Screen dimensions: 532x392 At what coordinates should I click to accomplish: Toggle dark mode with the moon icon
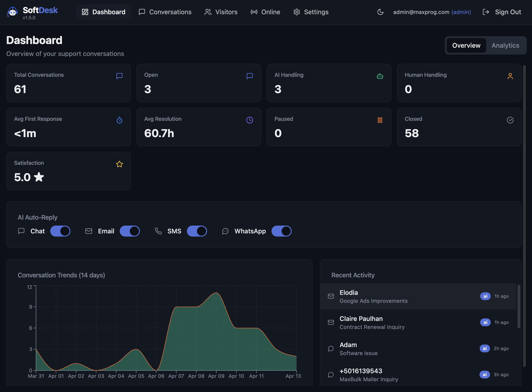coord(380,12)
